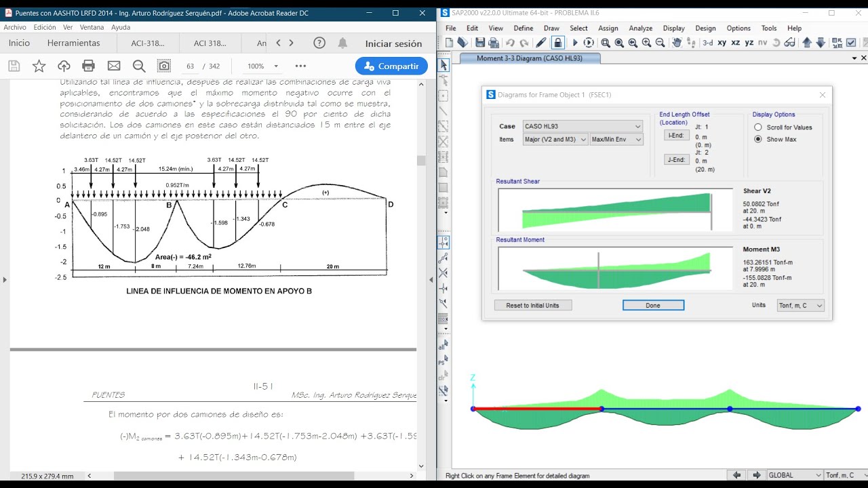Screen dimensions: 868x488
Task: Open the GLOBAL coordinate system dropdown
Action: click(794, 475)
